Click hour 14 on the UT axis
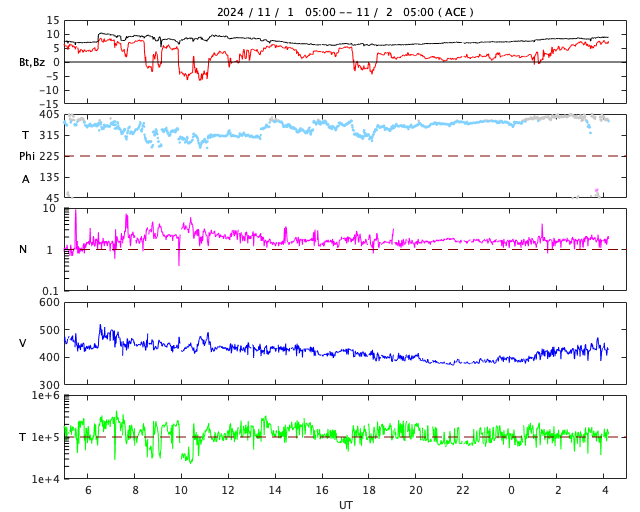Image resolution: width=640 pixels, height=512 pixels. (275, 490)
